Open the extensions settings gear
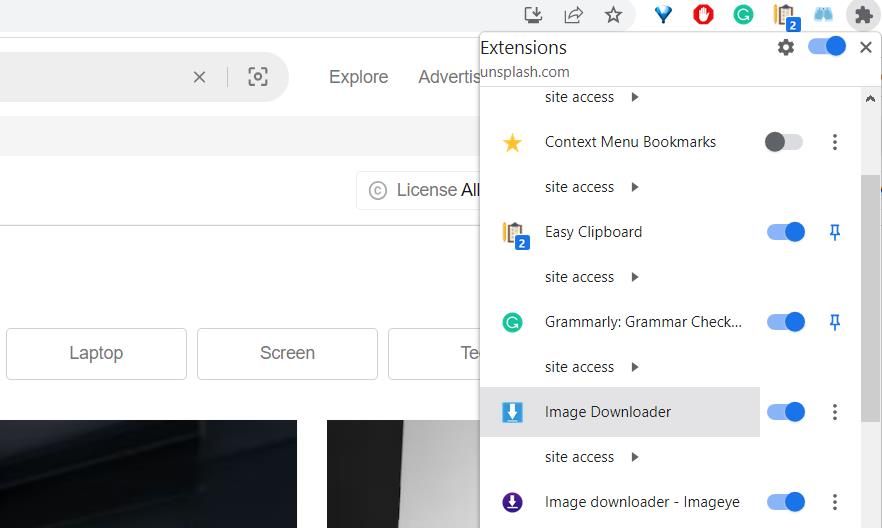This screenshot has width=882, height=528. 786,47
